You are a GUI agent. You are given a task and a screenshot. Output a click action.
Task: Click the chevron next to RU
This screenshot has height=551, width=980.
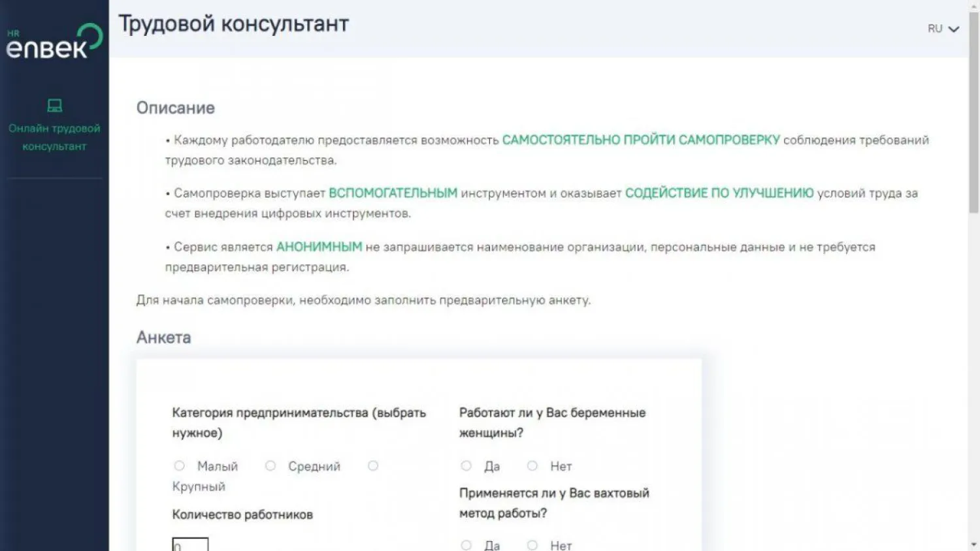pyautogui.click(x=954, y=29)
